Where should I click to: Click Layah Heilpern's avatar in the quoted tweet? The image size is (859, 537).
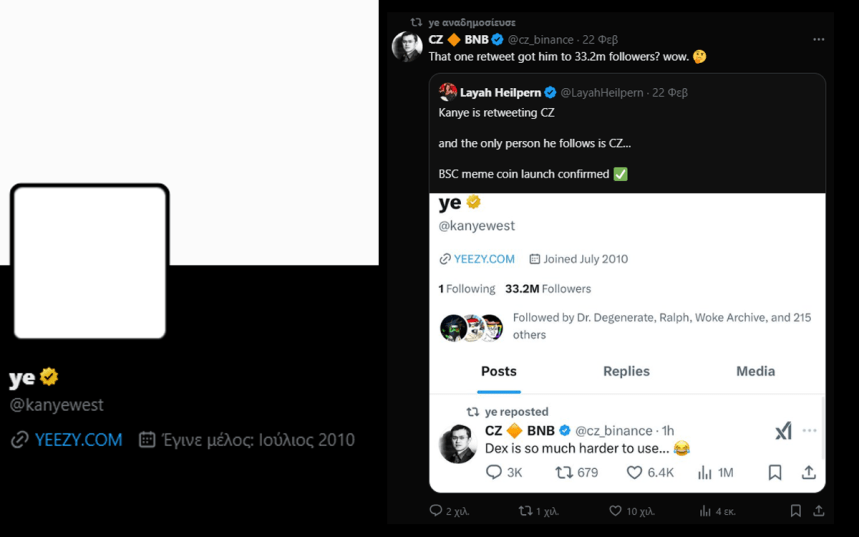(448, 92)
